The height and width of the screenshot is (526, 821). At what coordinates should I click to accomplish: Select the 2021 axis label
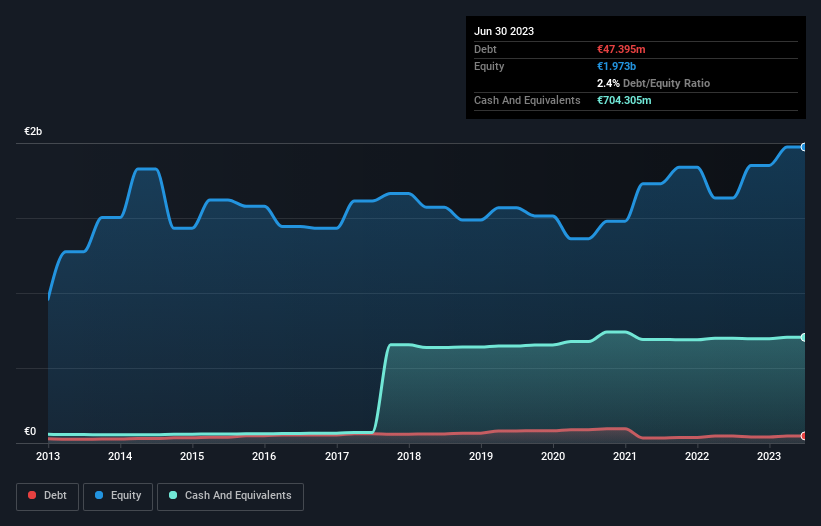[x=625, y=456]
